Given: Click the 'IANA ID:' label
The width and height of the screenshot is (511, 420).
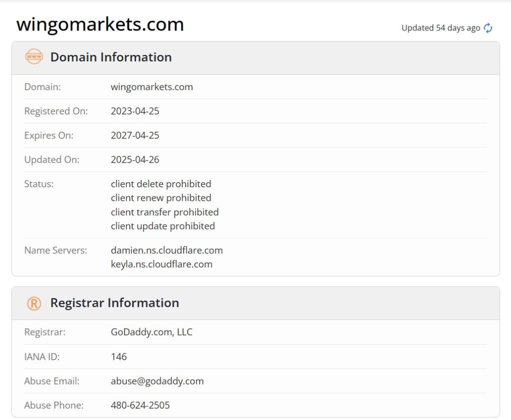Looking at the screenshot, I should [42, 357].
